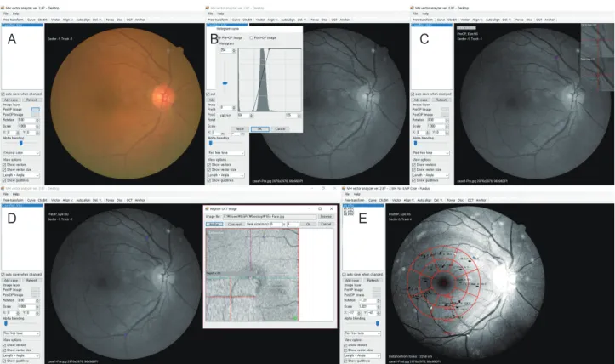This screenshot has height=364, width=615.
Task: Open the File menu in panel A window
Action: coord(6,14)
